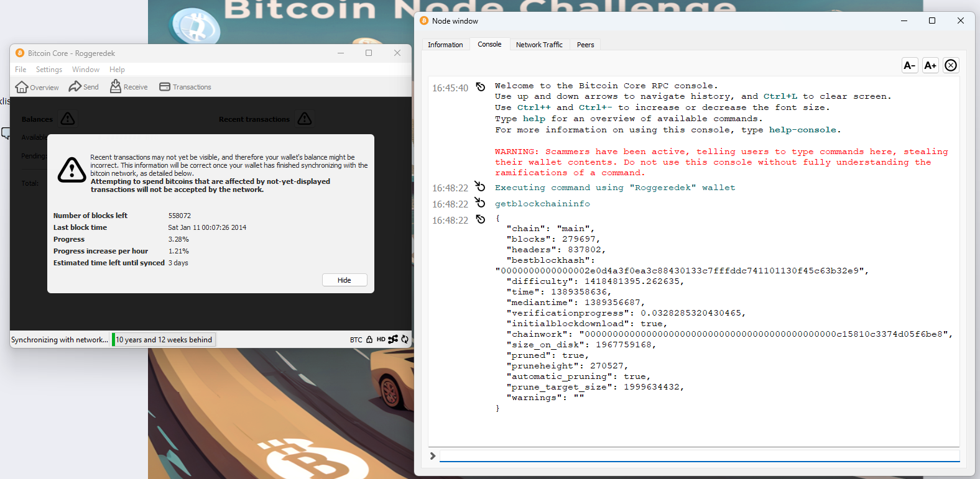The height and width of the screenshot is (479, 980).
Task: Decrease console font size with A-
Action: click(910, 65)
